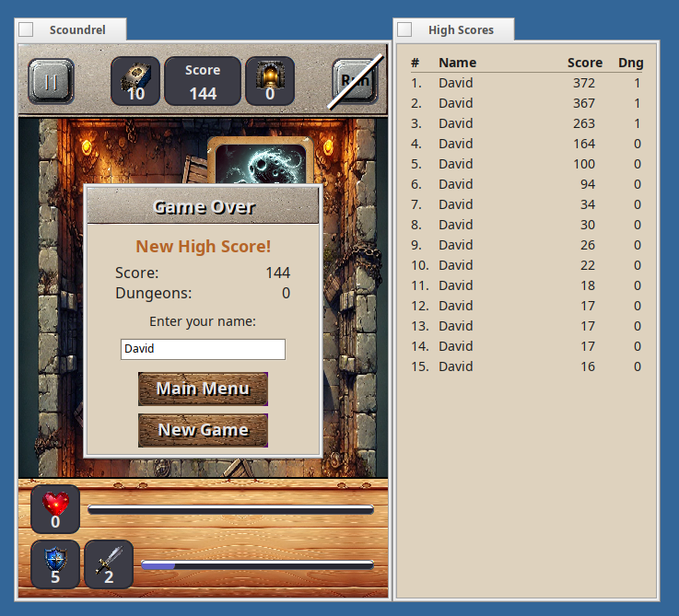Click the red heart health icon

pyautogui.click(x=55, y=509)
